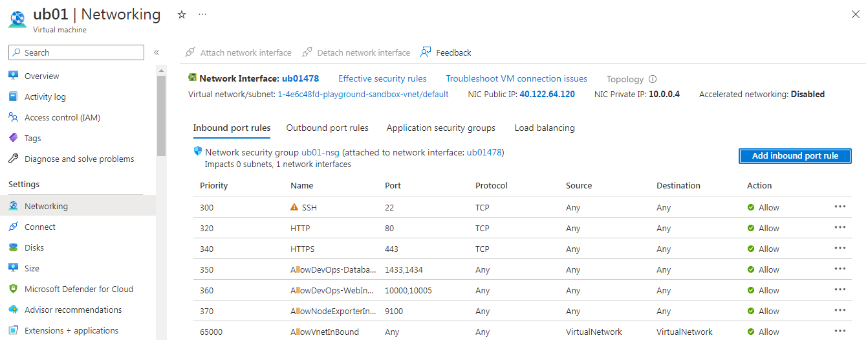Click the ub01 virtual machine icon

pyautogui.click(x=17, y=19)
